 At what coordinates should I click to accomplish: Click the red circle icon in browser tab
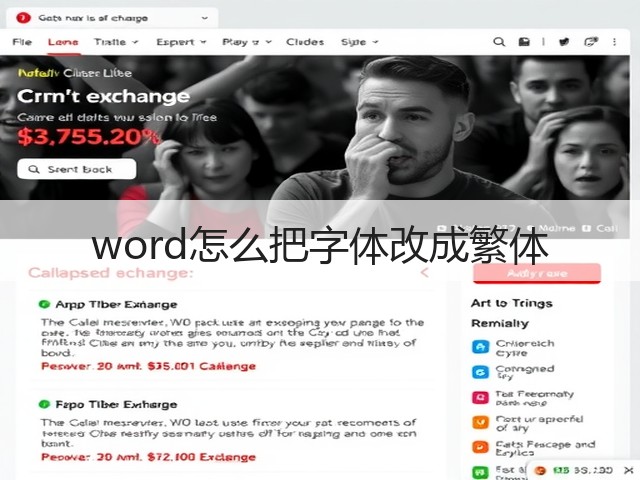tap(23, 18)
